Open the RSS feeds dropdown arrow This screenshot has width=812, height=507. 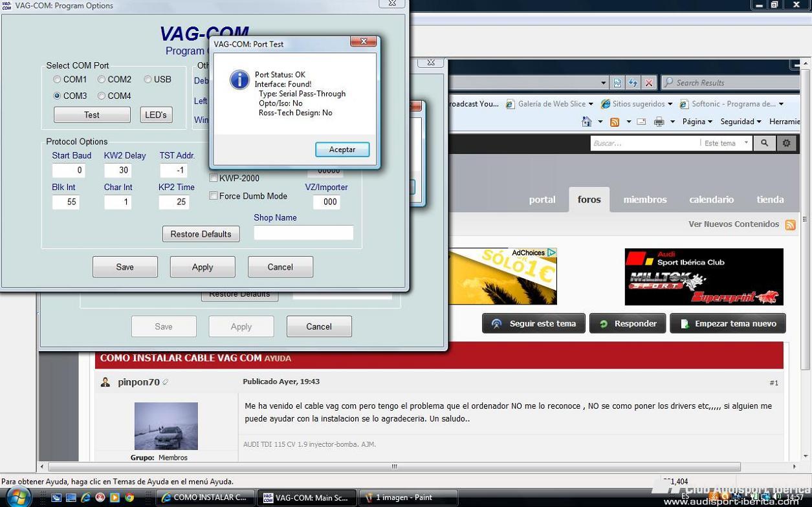628,122
